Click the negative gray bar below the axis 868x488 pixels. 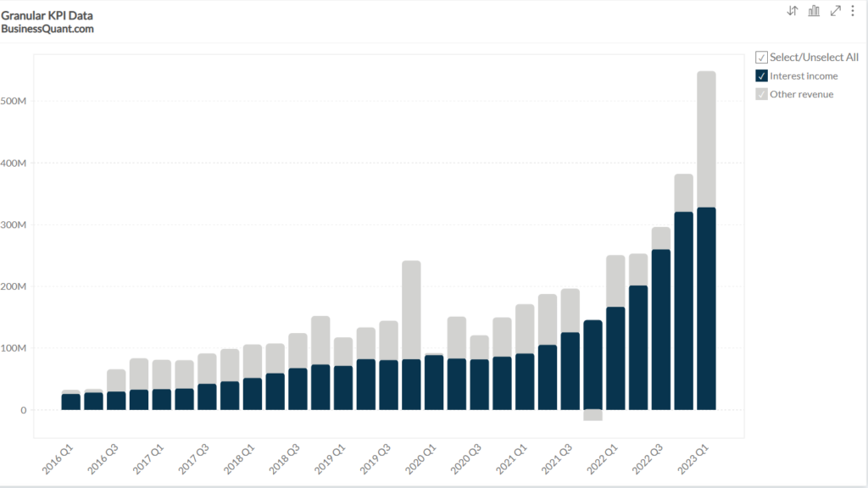[x=592, y=413]
